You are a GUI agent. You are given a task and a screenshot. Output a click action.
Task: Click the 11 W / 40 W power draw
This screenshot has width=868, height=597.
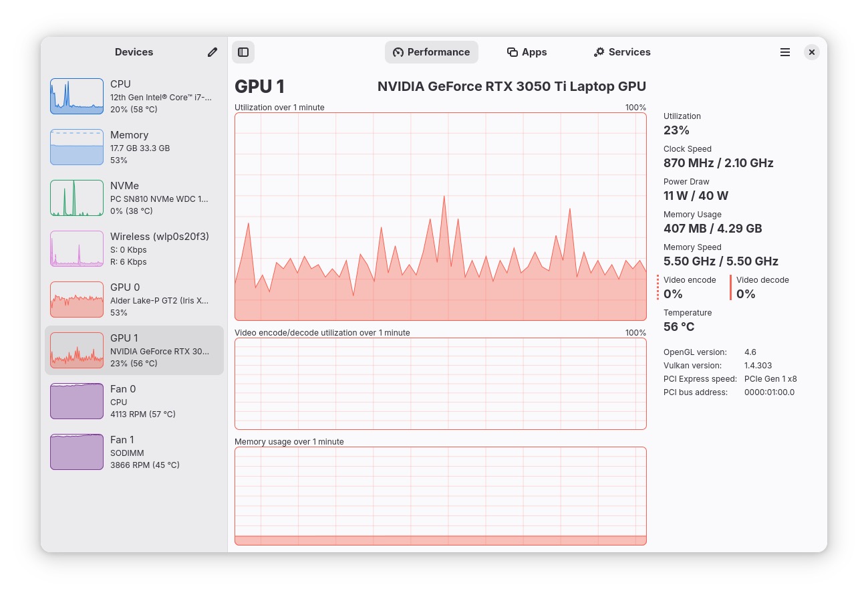coord(696,196)
